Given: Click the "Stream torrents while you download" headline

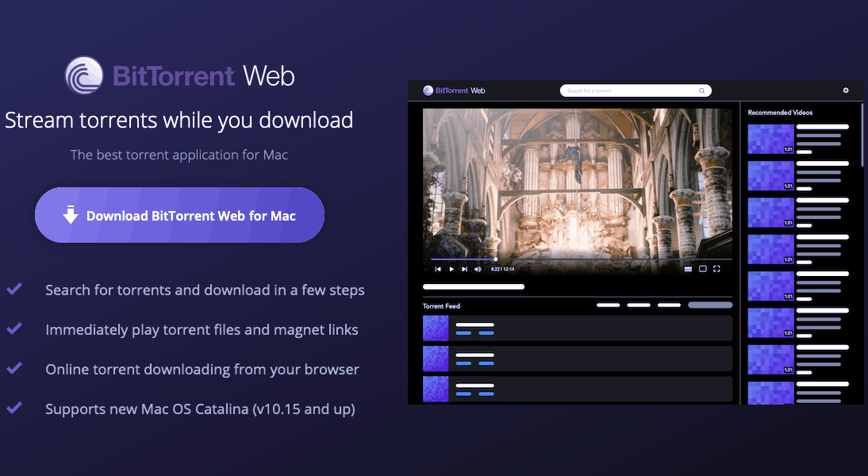Looking at the screenshot, I should click(179, 120).
